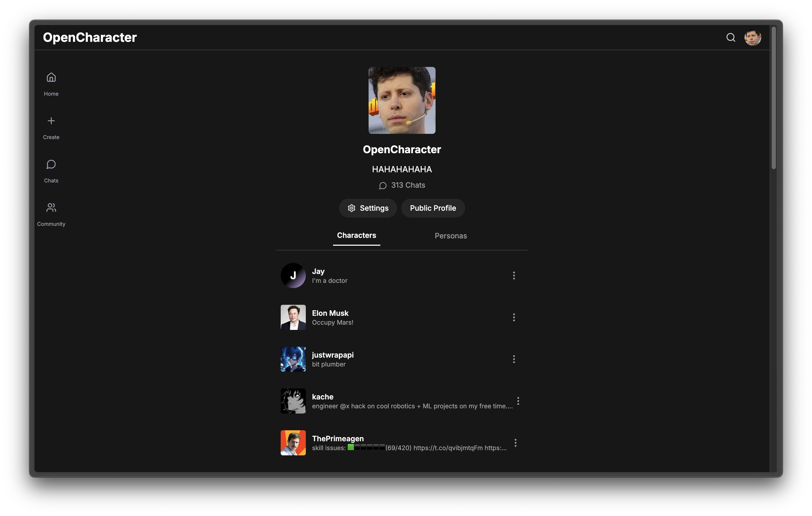Go to Home in sidebar
This screenshot has width=812, height=516.
click(x=51, y=78)
